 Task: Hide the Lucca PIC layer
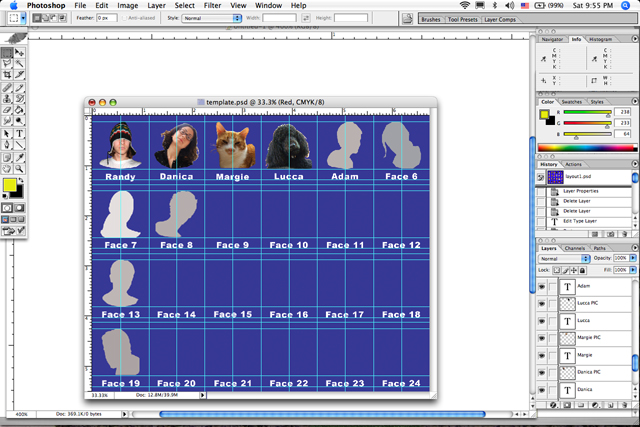542,304
